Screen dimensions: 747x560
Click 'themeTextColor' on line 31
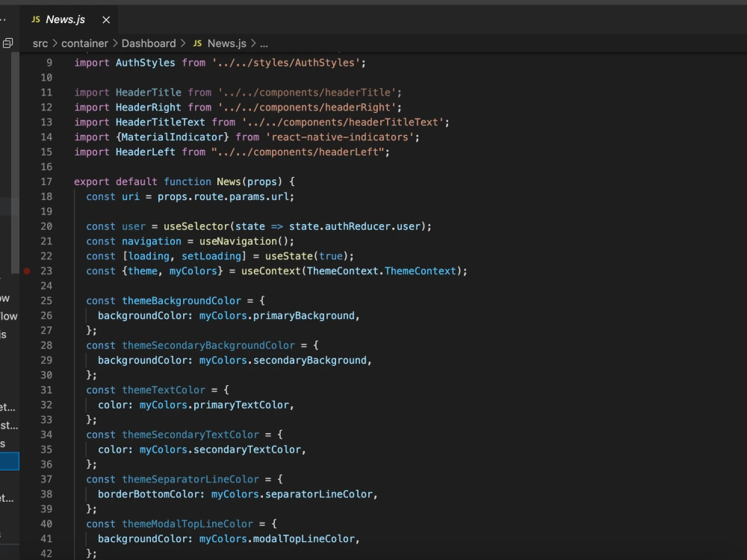click(x=164, y=390)
